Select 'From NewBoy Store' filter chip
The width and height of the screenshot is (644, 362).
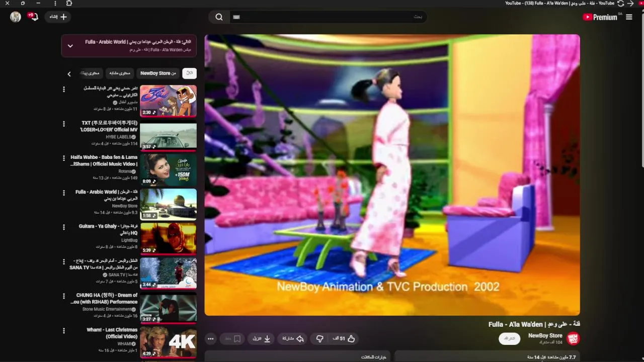tap(158, 73)
